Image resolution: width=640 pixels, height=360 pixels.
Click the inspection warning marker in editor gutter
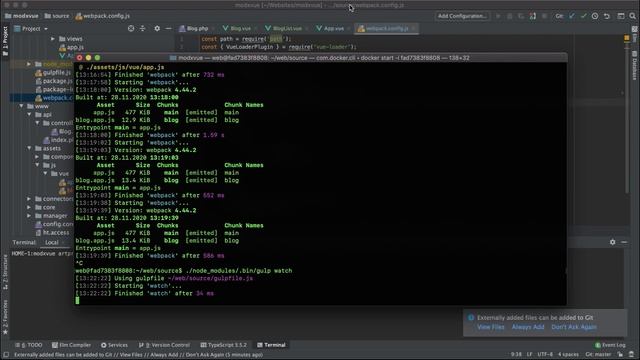pyautogui.click(x=627, y=38)
